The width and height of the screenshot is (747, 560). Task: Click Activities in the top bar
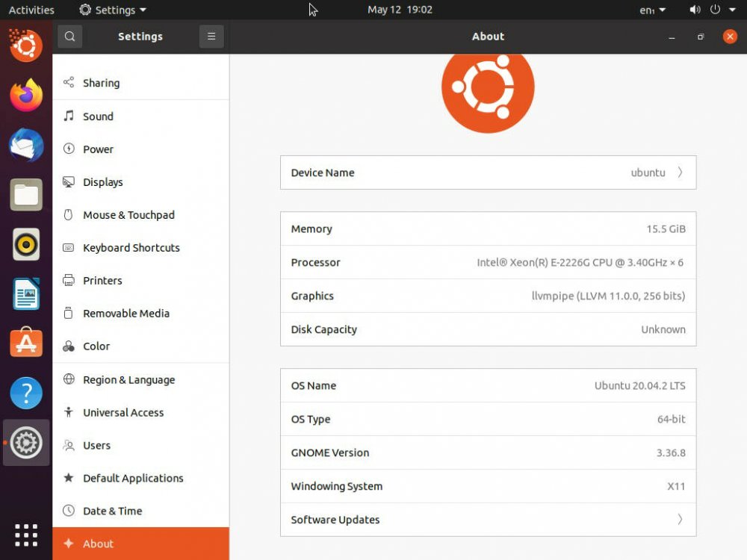[x=31, y=10]
